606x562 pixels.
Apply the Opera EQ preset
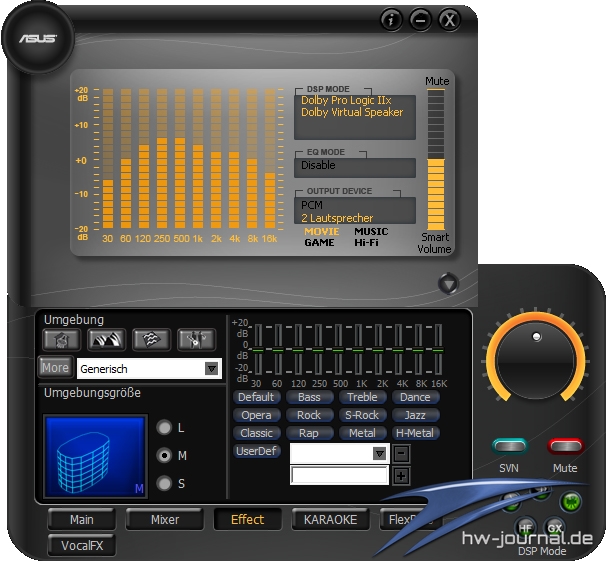(x=256, y=415)
